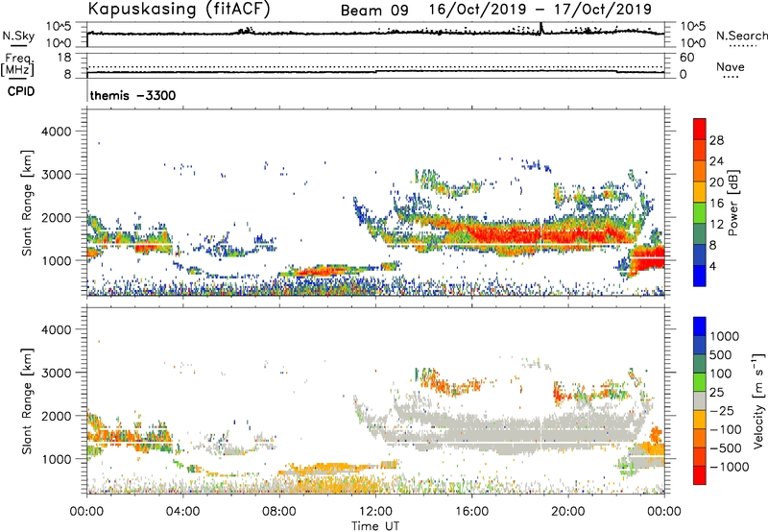768x532 pixels.
Task: Click the '2000' tick of the power panel
Action: (x=56, y=217)
